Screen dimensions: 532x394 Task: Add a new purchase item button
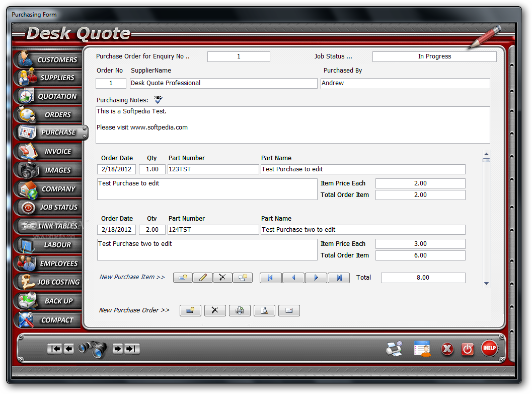pyautogui.click(x=183, y=278)
